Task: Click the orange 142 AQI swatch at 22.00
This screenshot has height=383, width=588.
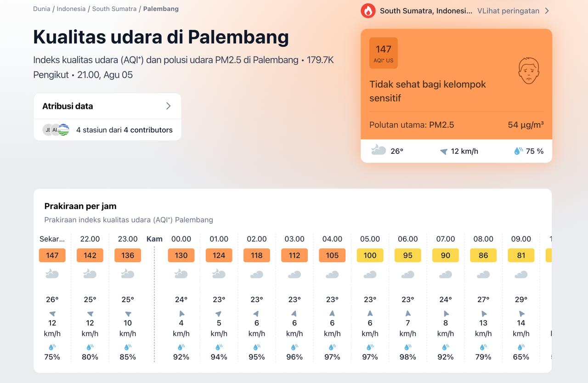Action: pyautogui.click(x=90, y=255)
